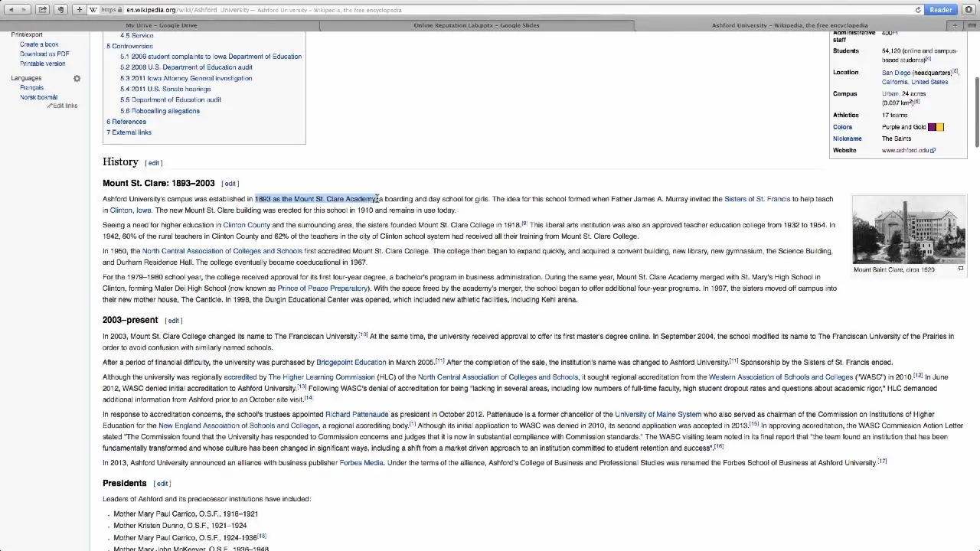The image size is (980, 551).
Task: Open the Share button in Safari toolbar
Action: click(x=43, y=10)
